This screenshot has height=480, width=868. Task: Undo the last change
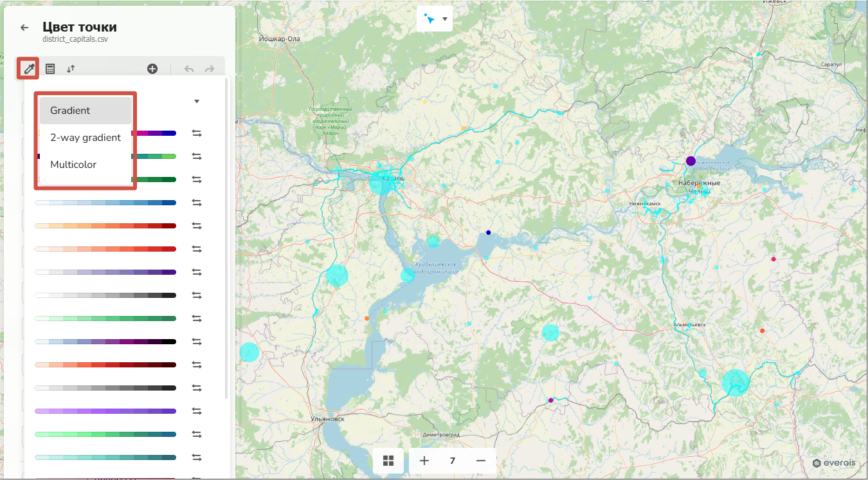[188, 69]
